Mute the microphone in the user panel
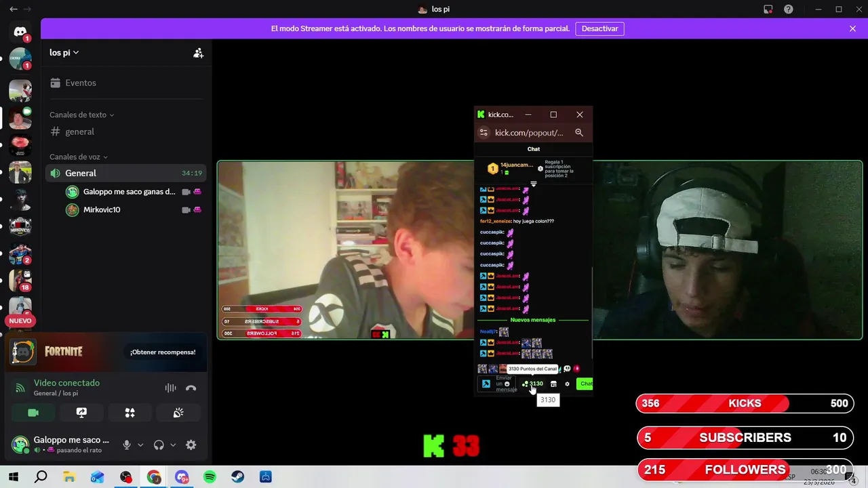The width and height of the screenshot is (868, 488). (x=126, y=445)
